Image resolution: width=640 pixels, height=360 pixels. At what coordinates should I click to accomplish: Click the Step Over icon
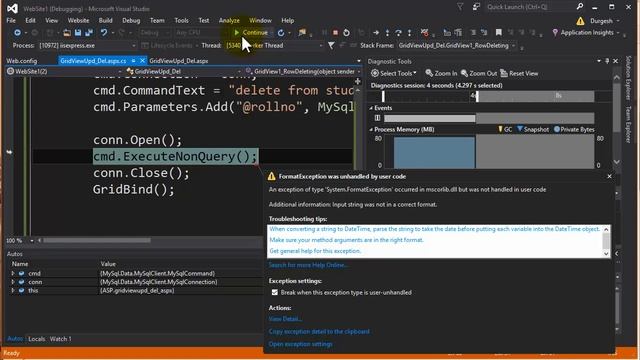click(398, 33)
